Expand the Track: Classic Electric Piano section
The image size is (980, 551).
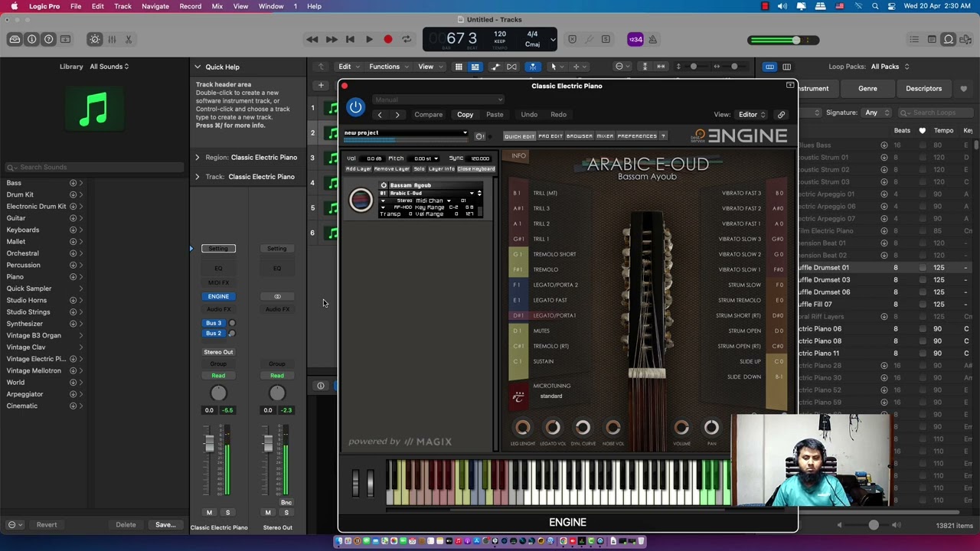[x=197, y=177]
